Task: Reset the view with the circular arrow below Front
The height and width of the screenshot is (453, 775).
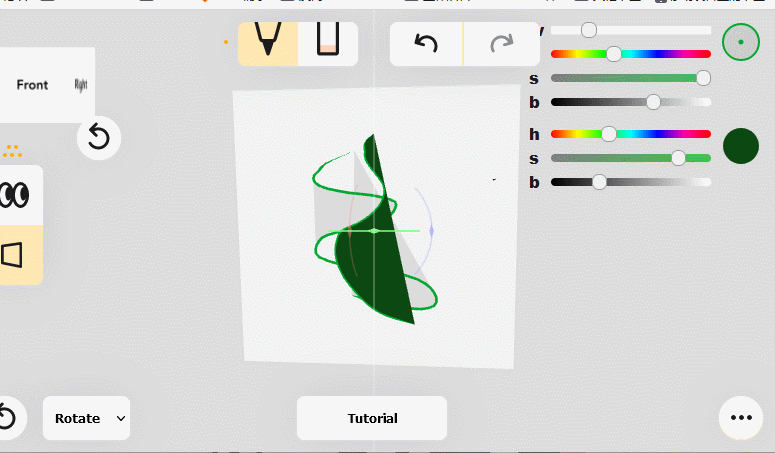Action: pos(98,137)
